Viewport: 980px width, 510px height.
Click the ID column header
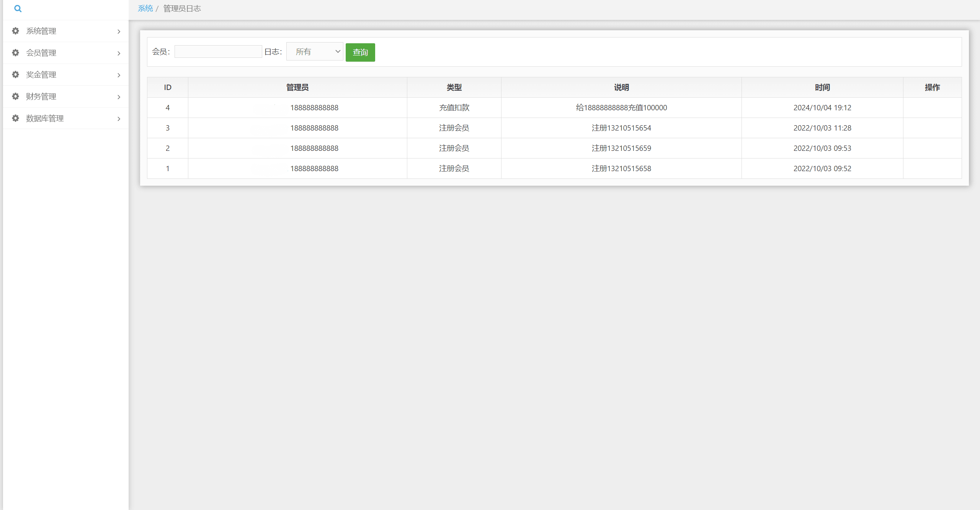[167, 87]
